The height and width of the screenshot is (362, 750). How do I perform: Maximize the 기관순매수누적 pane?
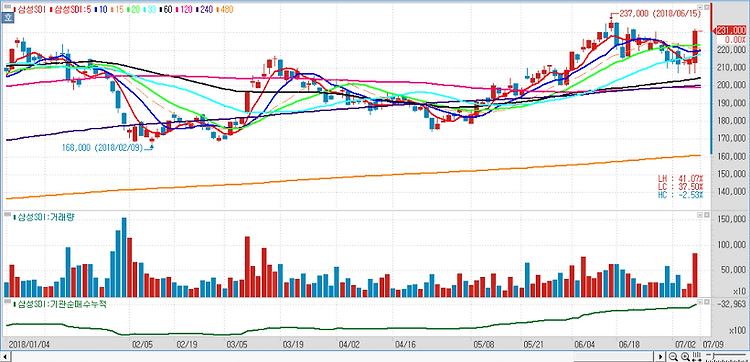click(x=706, y=302)
